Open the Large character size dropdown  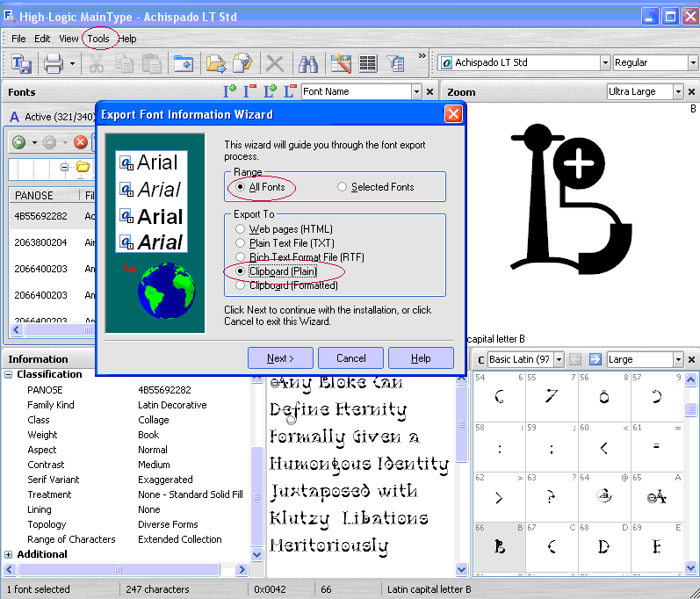click(679, 359)
